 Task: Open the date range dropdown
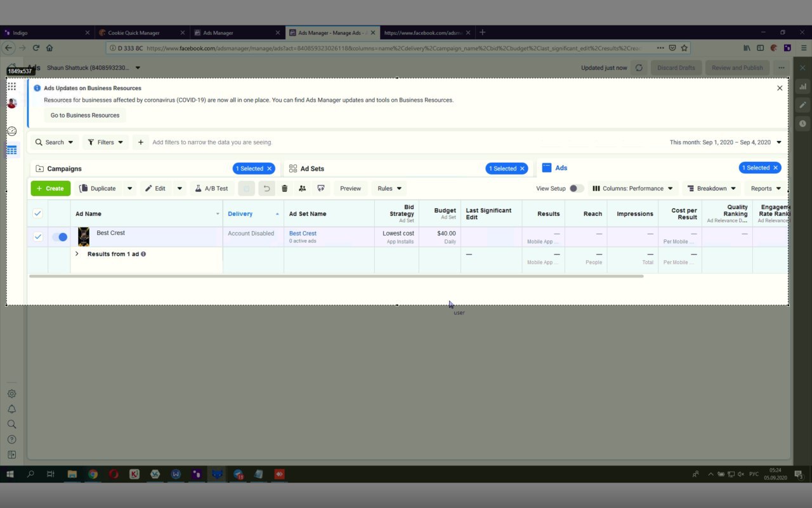pos(726,142)
